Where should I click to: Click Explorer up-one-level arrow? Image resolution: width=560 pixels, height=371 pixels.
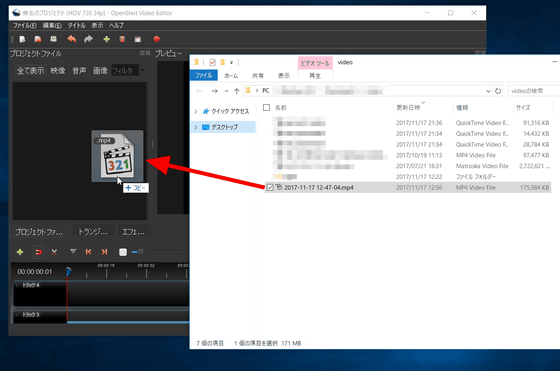coord(236,91)
